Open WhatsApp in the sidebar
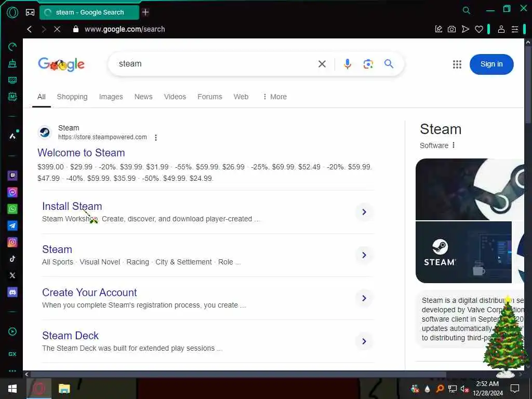Image resolution: width=532 pixels, height=399 pixels. pos(12,209)
